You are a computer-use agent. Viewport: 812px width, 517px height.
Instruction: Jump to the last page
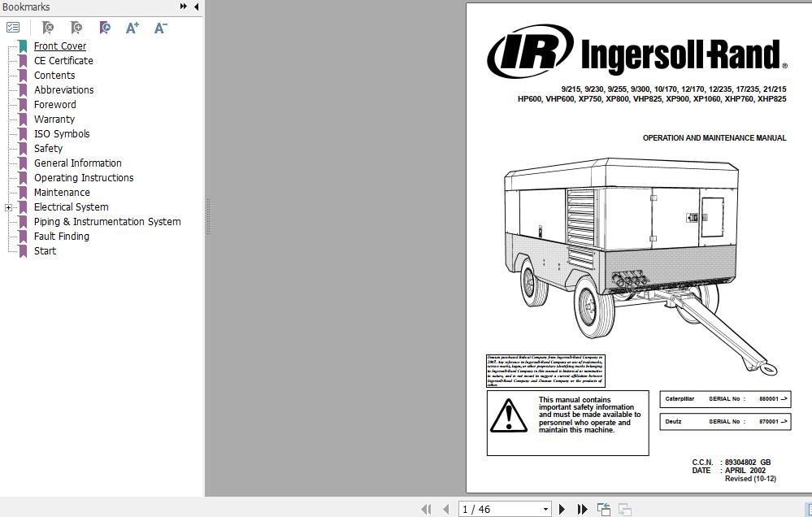[x=582, y=509]
